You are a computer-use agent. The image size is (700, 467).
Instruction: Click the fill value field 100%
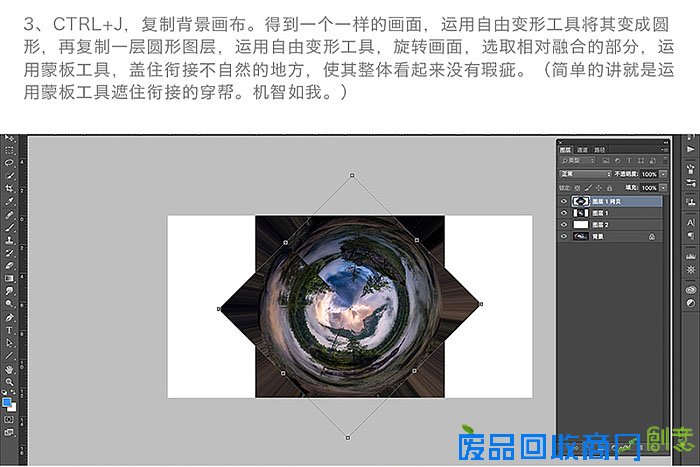[650, 188]
